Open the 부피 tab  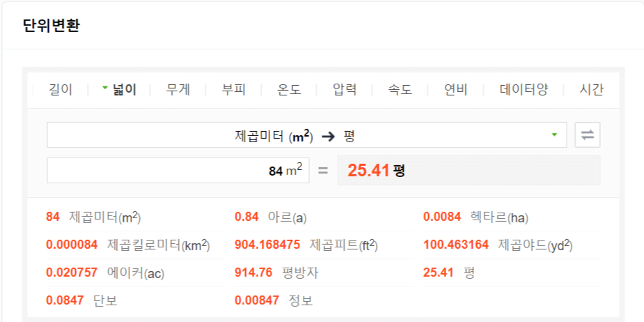234,90
